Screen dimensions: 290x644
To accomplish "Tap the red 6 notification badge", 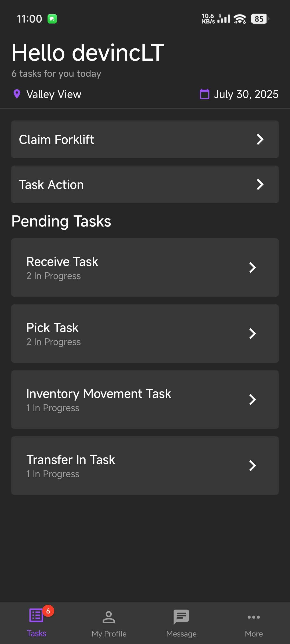I will [x=48, y=611].
